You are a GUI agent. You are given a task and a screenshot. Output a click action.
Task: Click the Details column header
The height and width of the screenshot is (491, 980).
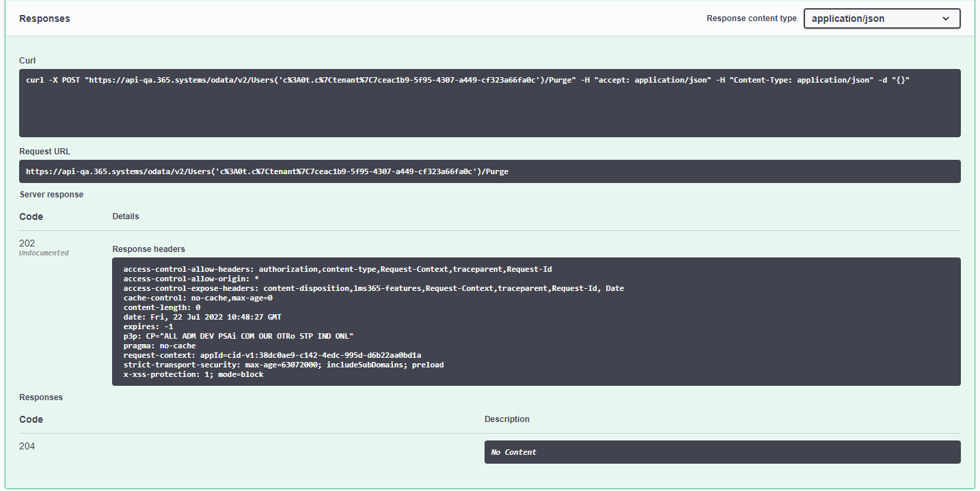coord(126,216)
